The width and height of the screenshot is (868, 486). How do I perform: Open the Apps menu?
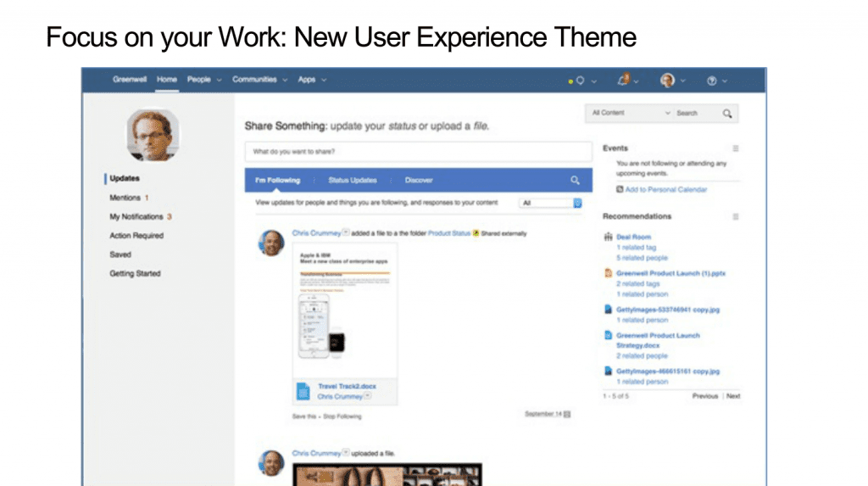(307, 80)
